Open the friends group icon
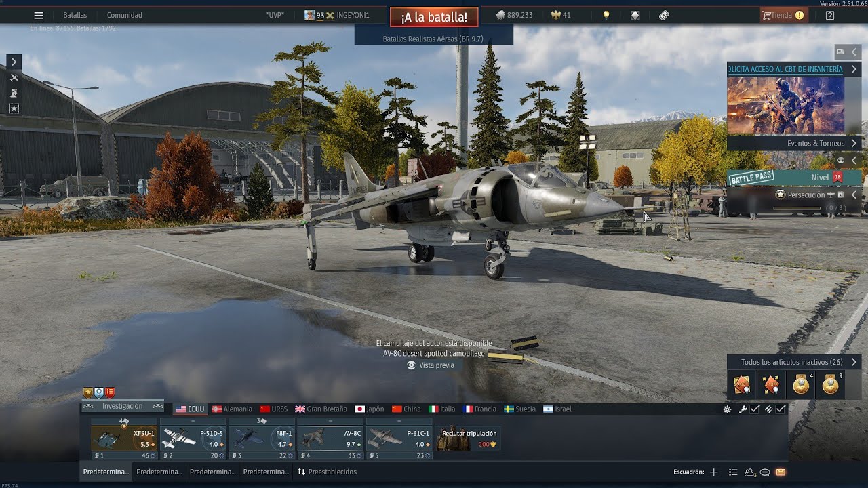The image size is (868, 488). pyautogui.click(x=750, y=472)
